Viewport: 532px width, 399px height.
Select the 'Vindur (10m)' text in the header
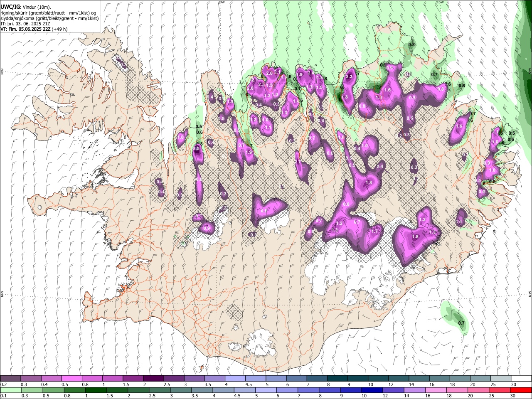36,7
